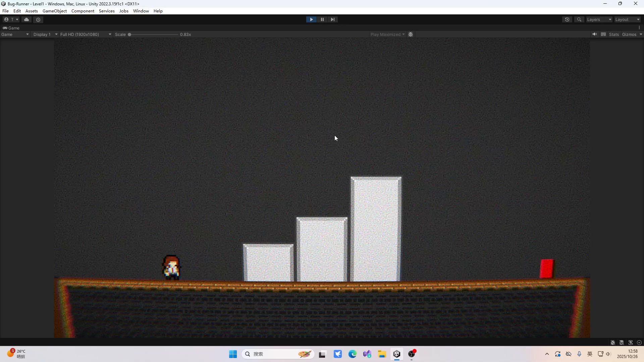644x362 pixels.
Task: Click the Scale slider handle
Action: pos(129,34)
